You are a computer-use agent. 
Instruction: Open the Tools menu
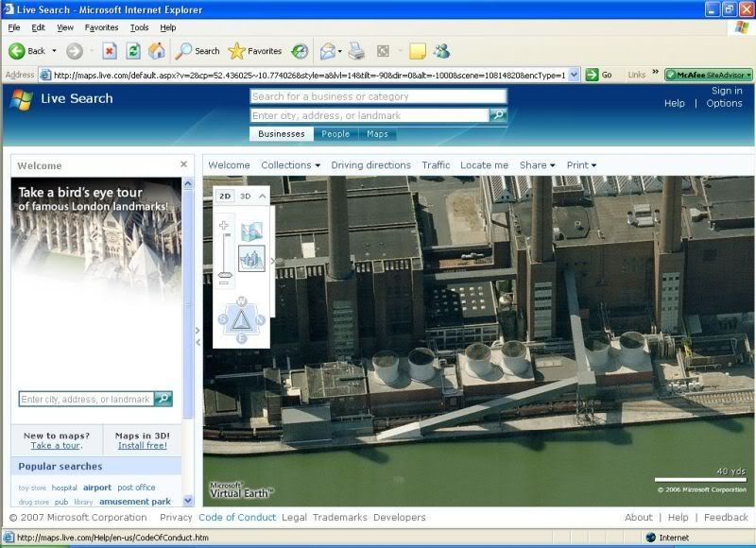click(x=139, y=27)
